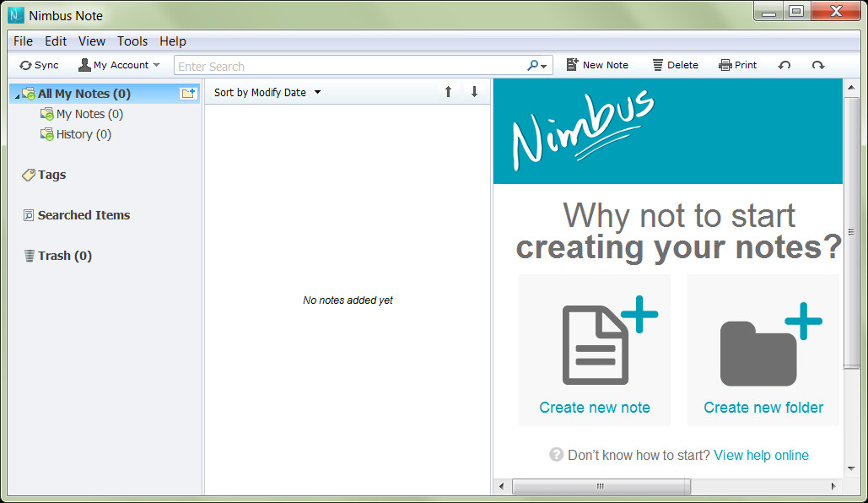
Task: Click the Create new folder tile
Action: point(763,350)
